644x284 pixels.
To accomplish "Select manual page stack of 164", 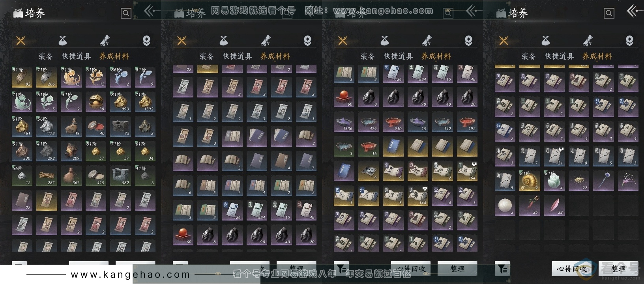I will (467, 171).
